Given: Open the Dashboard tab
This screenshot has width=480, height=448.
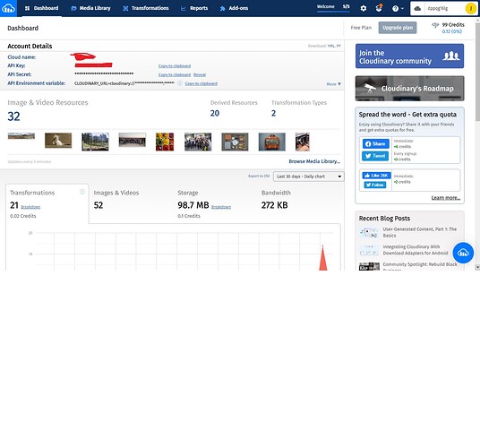Looking at the screenshot, I should pos(41,8).
